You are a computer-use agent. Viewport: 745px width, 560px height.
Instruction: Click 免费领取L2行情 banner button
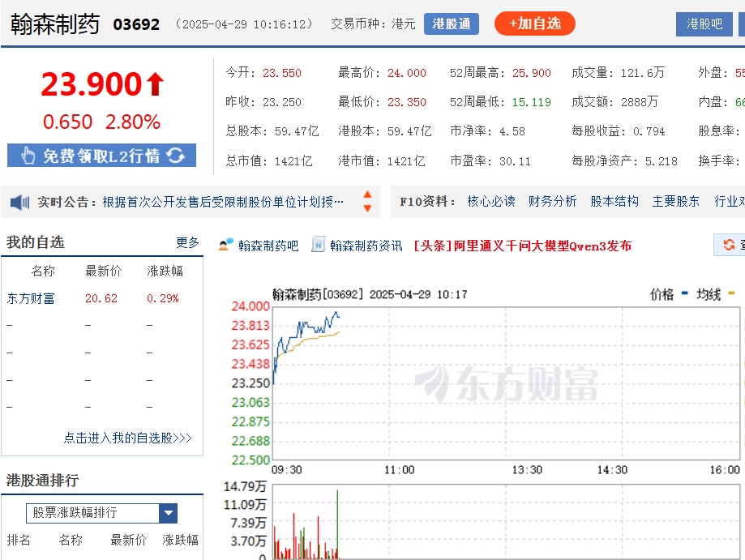coord(101,156)
